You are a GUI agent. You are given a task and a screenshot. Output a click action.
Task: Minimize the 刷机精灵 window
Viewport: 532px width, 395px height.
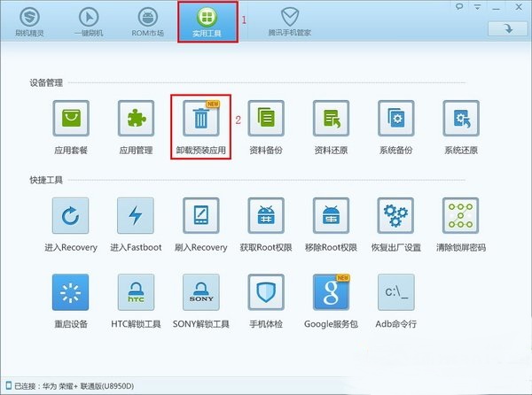point(496,8)
